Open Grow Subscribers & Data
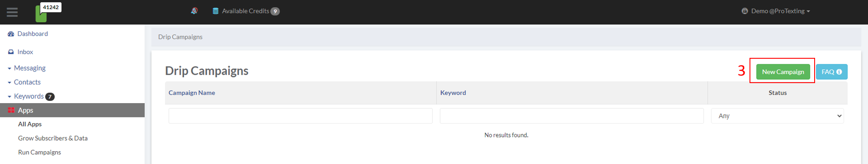This screenshot has width=868, height=164. point(53,138)
